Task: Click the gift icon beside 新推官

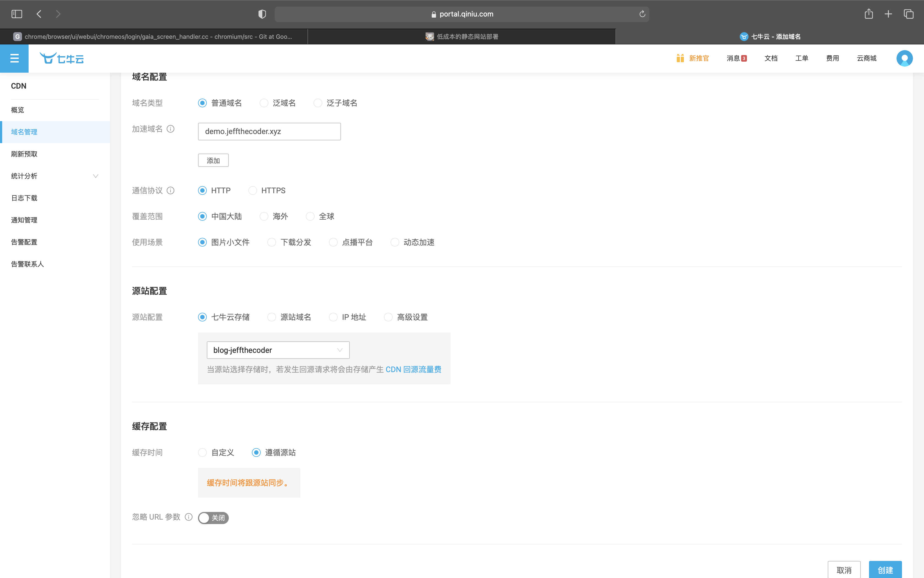Action: click(680, 58)
